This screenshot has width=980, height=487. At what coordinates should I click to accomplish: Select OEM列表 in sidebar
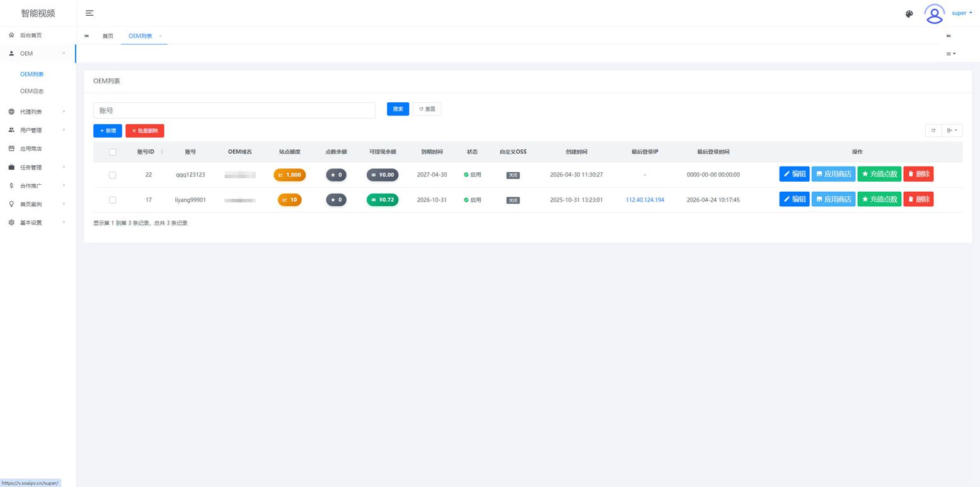pyautogui.click(x=32, y=74)
